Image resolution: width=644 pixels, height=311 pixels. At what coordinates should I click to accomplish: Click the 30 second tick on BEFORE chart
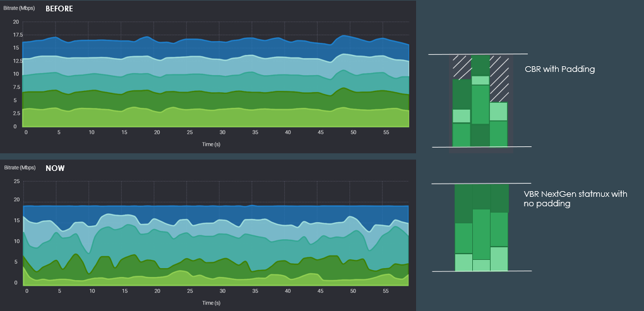point(222,133)
